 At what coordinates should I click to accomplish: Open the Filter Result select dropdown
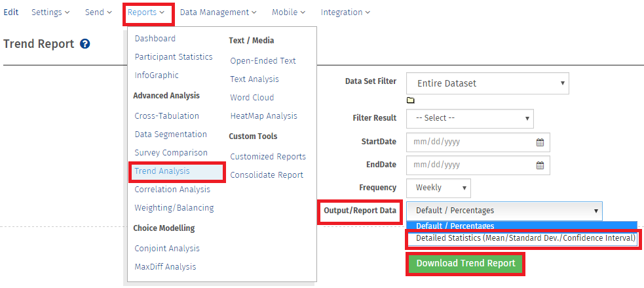pos(470,118)
